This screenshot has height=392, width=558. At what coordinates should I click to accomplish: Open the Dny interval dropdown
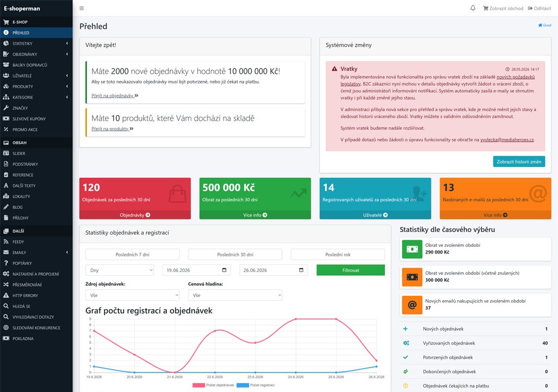(x=120, y=270)
